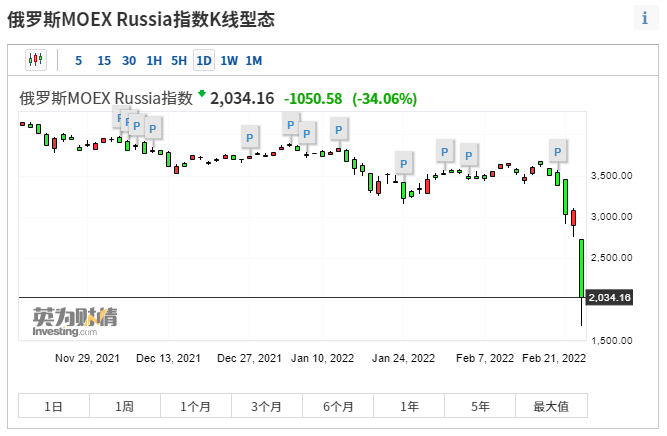667x436 pixels.
Task: Click the 2,034.16 current price label
Action: pos(609,298)
